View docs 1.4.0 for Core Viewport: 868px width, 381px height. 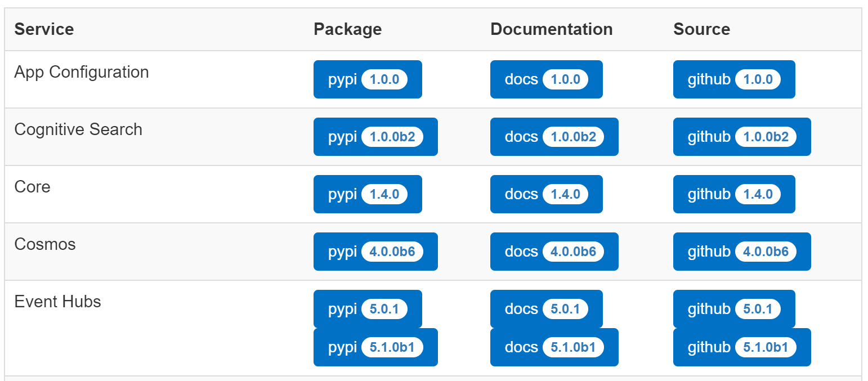coord(546,194)
